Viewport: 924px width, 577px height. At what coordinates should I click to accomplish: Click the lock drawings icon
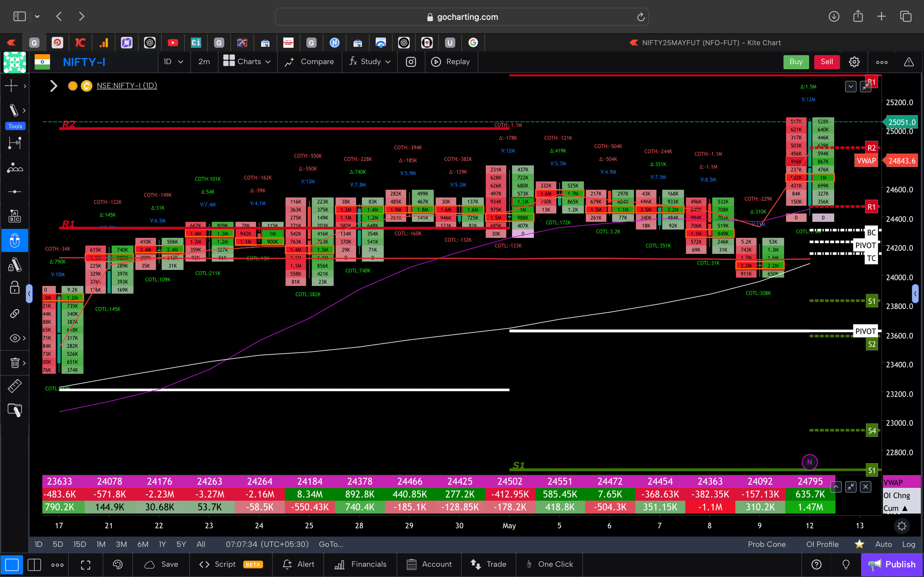point(15,288)
